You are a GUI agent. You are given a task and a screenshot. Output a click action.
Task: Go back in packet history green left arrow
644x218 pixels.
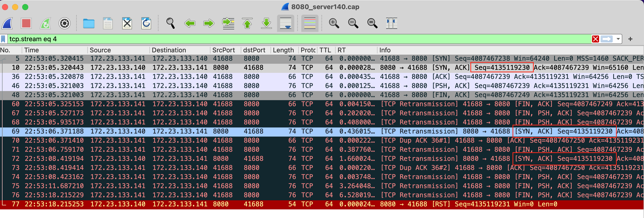190,24
